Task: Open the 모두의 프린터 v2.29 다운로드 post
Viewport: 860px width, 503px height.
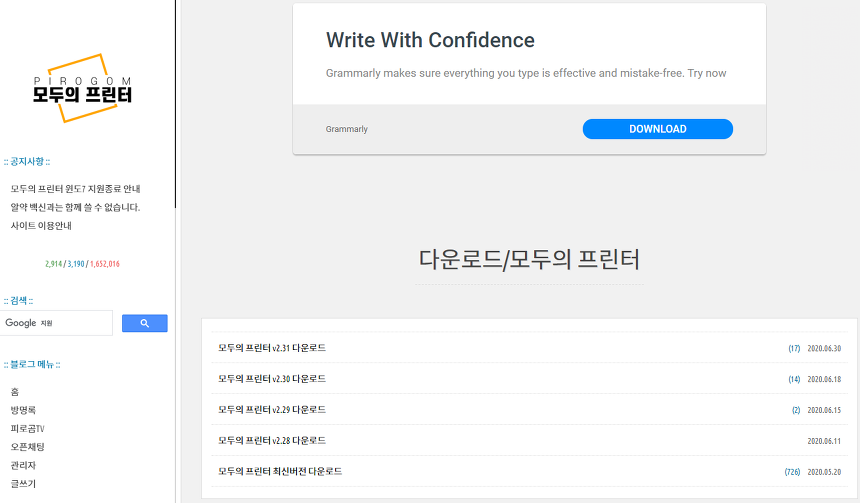Action: click(x=272, y=410)
